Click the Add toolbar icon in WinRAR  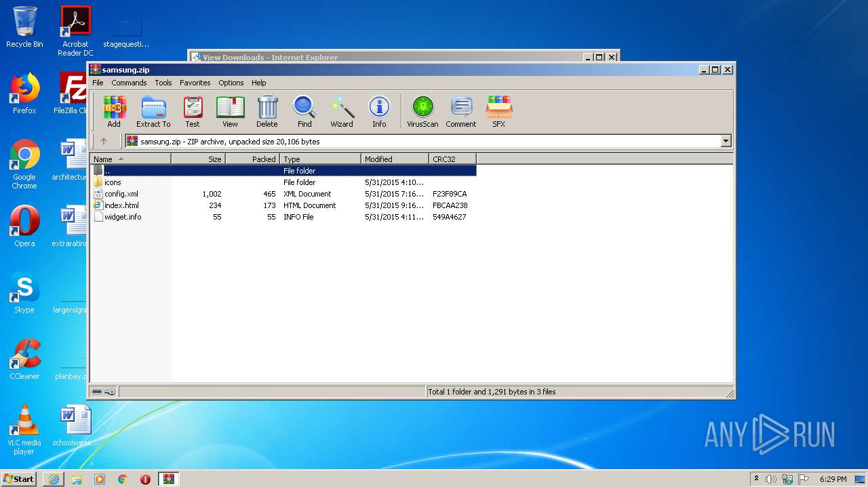click(114, 112)
